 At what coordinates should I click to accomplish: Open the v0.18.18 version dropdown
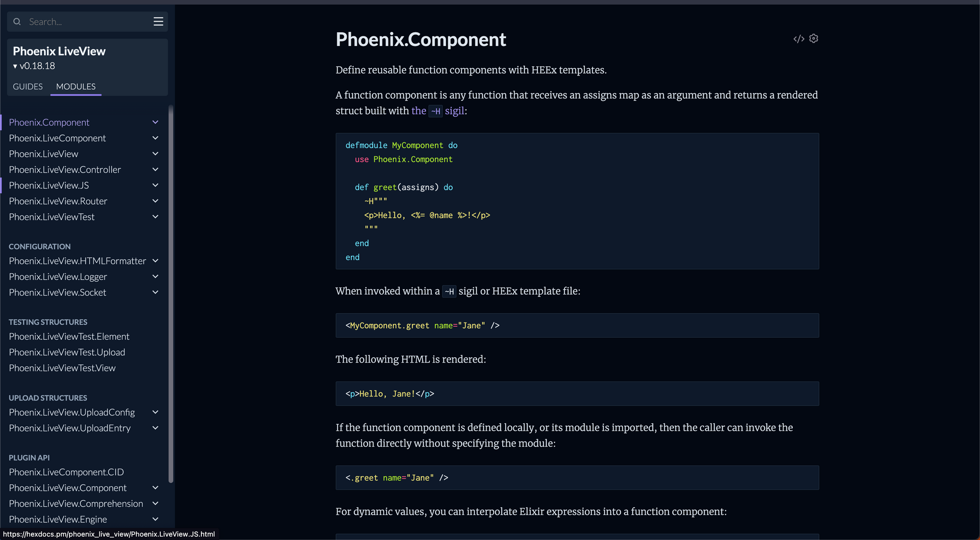pyautogui.click(x=34, y=66)
